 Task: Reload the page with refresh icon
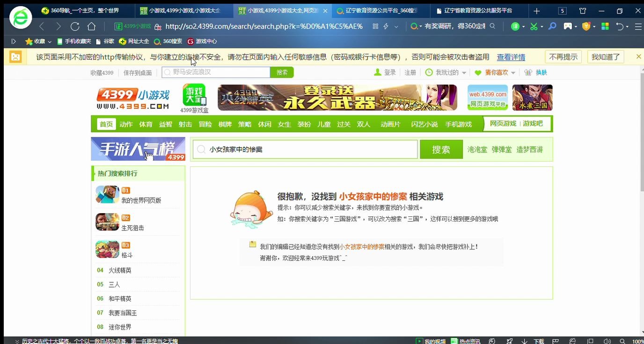75,26
